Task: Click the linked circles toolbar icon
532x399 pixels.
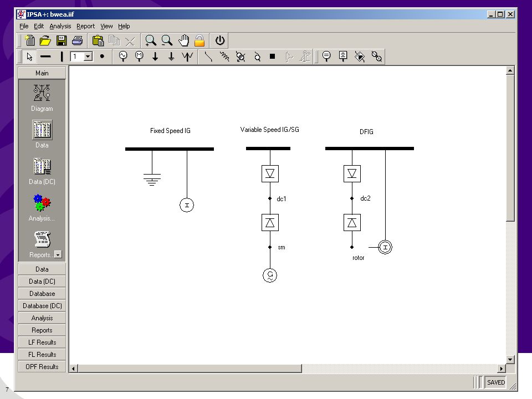Action: pyautogui.click(x=376, y=57)
